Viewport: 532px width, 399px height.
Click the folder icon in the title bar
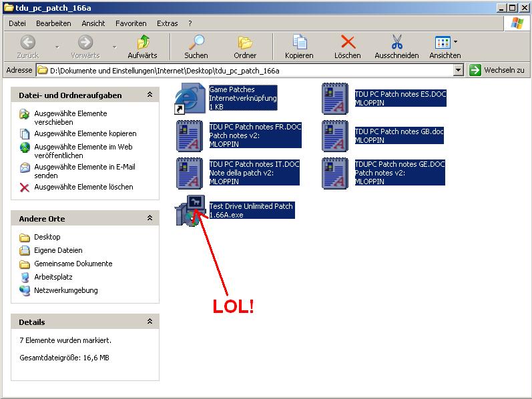coord(9,7)
